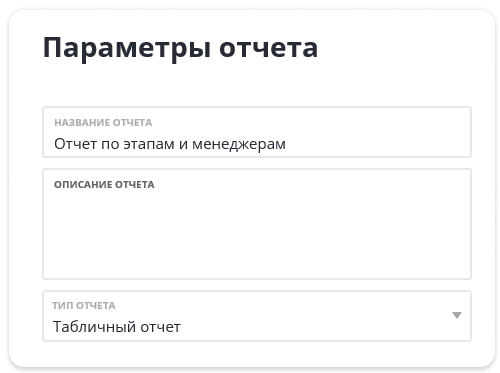500x373 pixels.
Task: Focus the Название отчета input field
Action: pos(257,132)
